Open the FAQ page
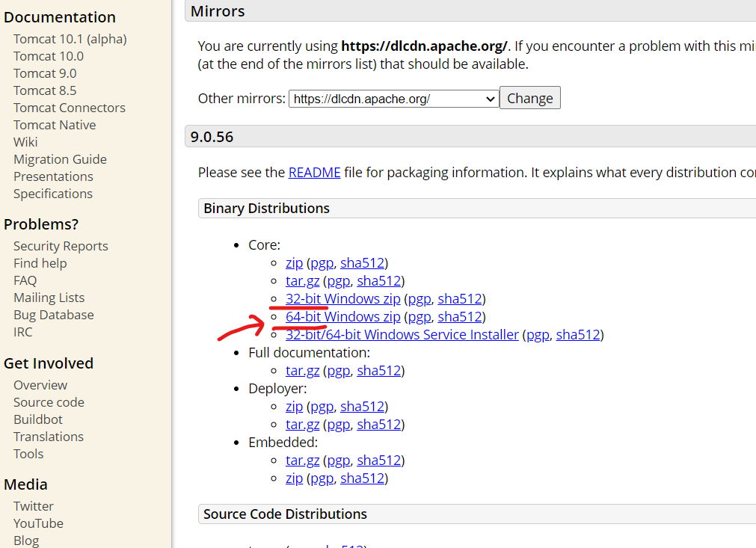 (25, 280)
